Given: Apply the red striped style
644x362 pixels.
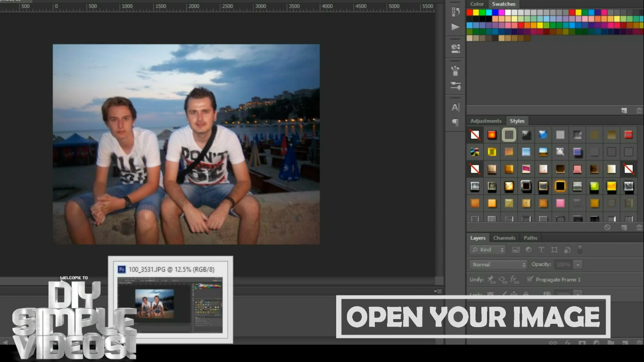Looking at the screenshot, I should click(x=628, y=135).
